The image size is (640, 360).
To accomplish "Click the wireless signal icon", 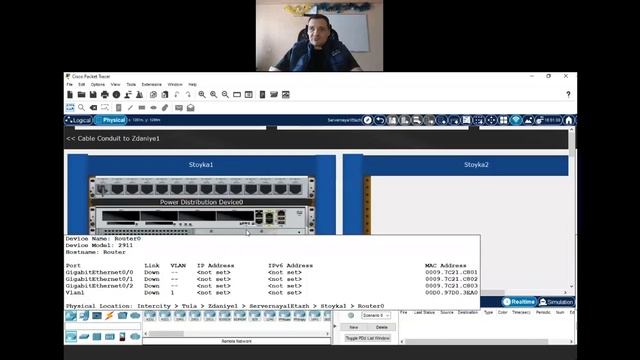I will (x=516, y=120).
